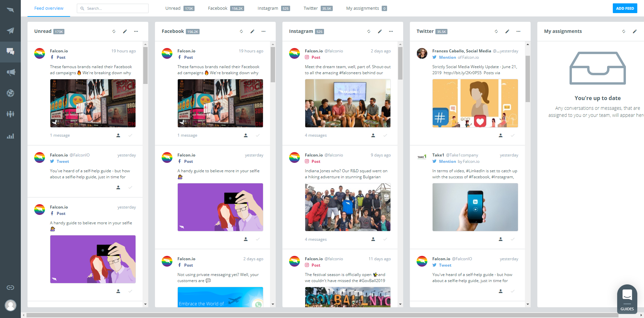The height and width of the screenshot is (318, 644).
Task: Click the bottom horizontal scrollbar
Action: click(x=322, y=315)
